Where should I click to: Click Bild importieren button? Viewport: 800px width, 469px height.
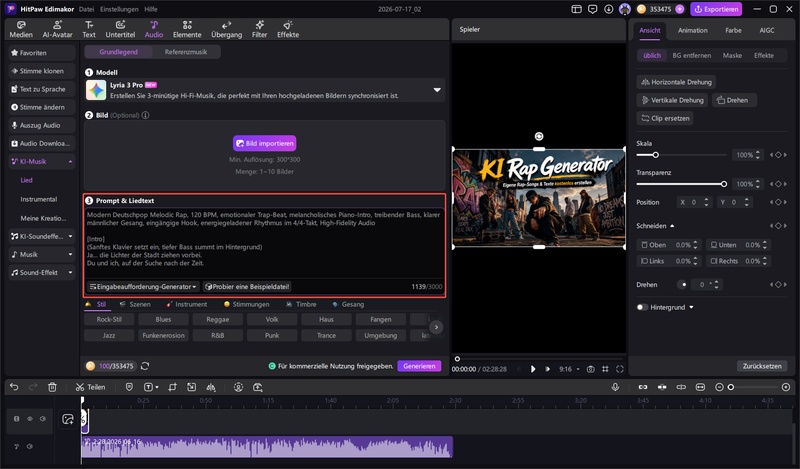point(264,143)
